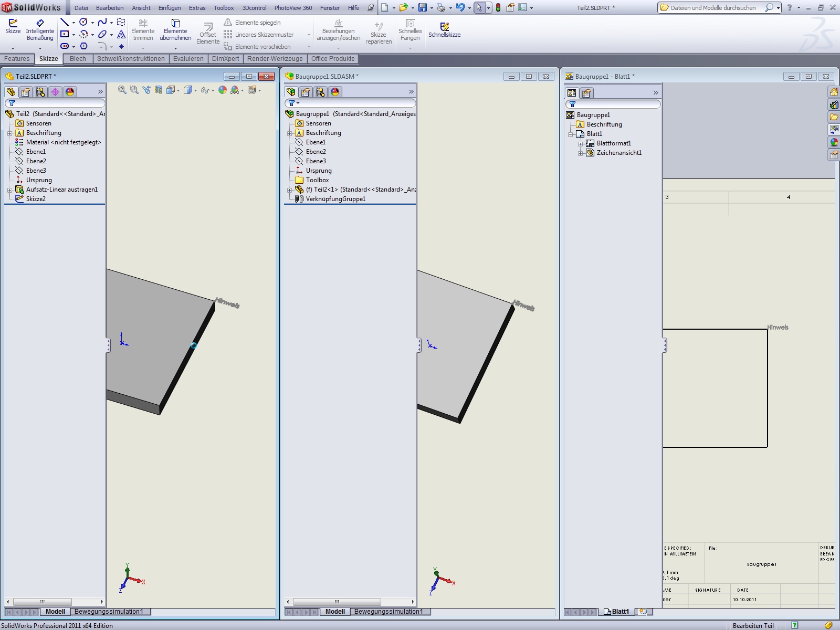Switch to the Evaluieren tab
This screenshot has width=840, height=630.
point(188,59)
